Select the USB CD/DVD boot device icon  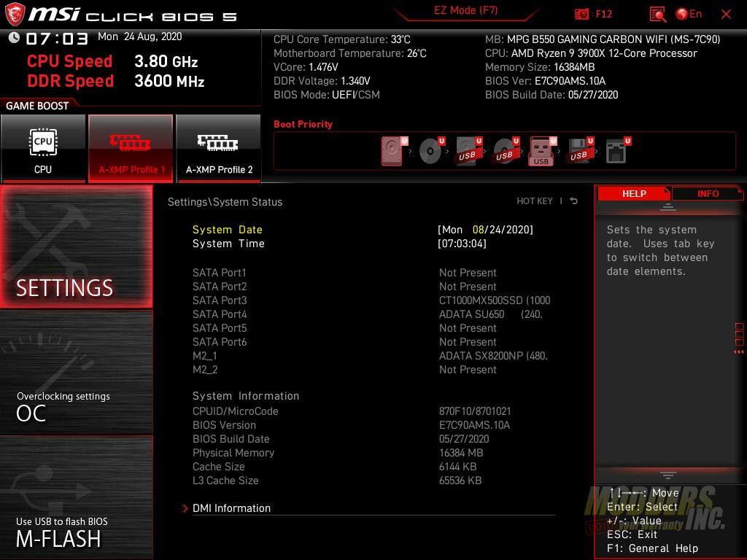pyautogui.click(x=506, y=151)
